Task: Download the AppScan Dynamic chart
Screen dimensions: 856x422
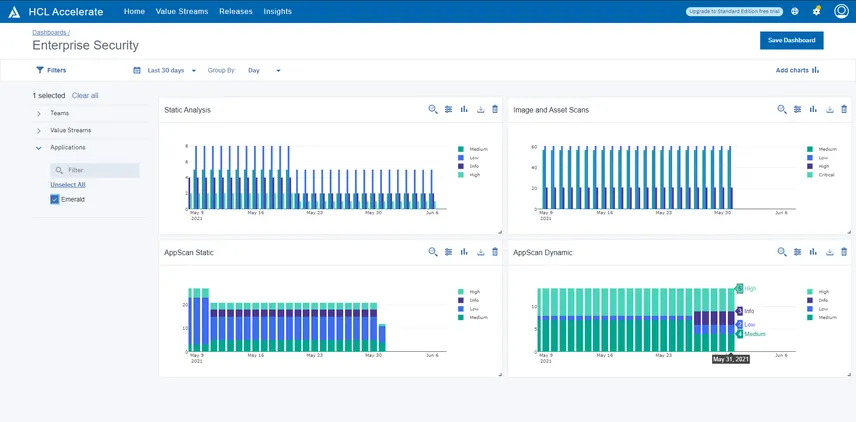Action: (x=829, y=253)
